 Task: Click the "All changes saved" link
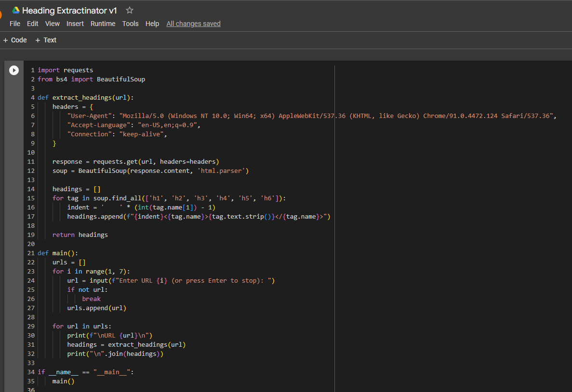point(193,24)
